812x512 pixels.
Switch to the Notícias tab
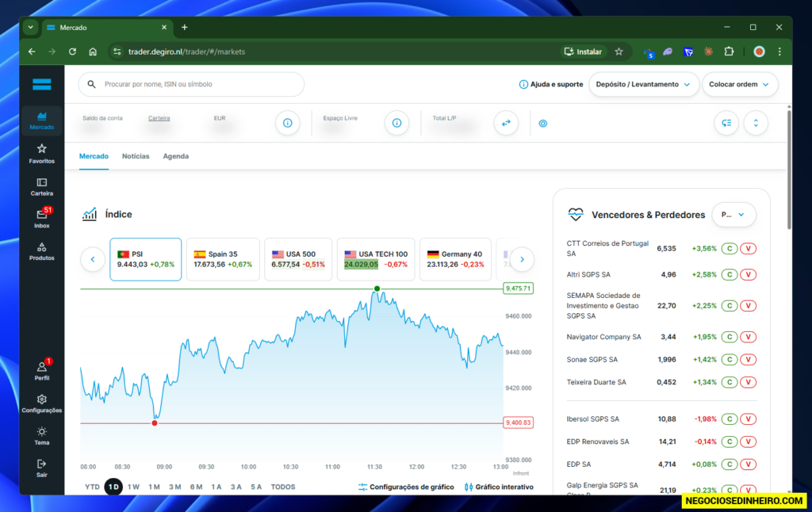tap(136, 156)
